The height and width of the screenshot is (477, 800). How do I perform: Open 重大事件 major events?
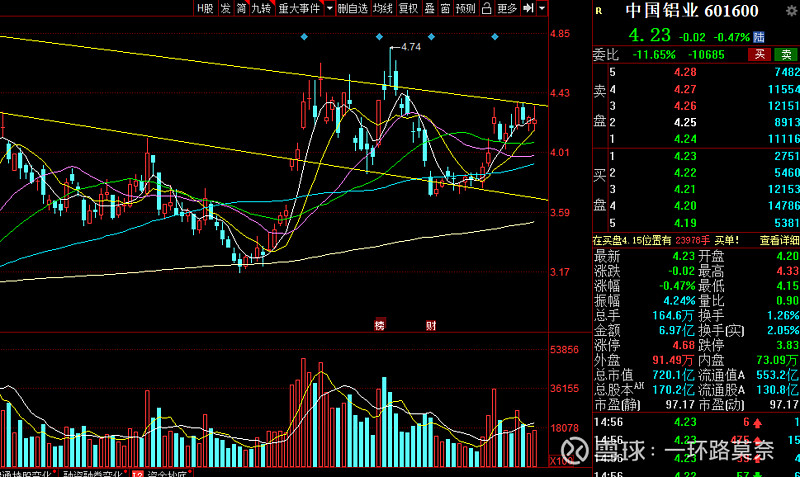[x=299, y=8]
